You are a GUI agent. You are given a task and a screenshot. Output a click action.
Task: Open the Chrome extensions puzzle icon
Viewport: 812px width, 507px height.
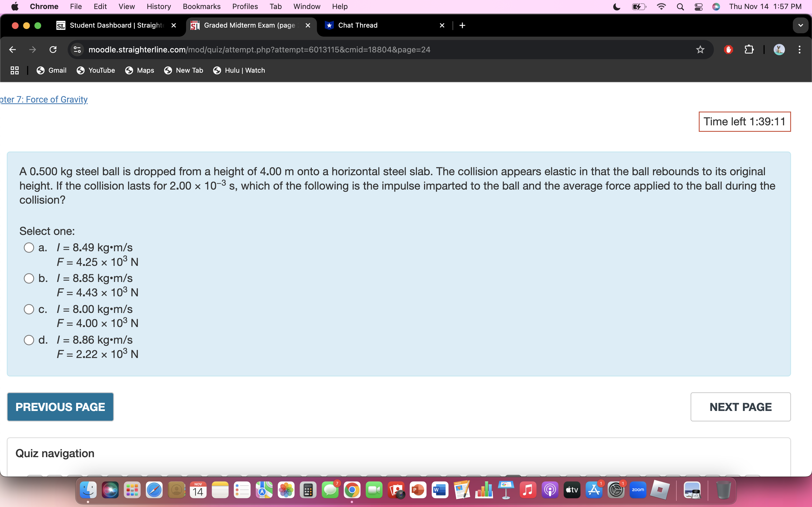[749, 49]
